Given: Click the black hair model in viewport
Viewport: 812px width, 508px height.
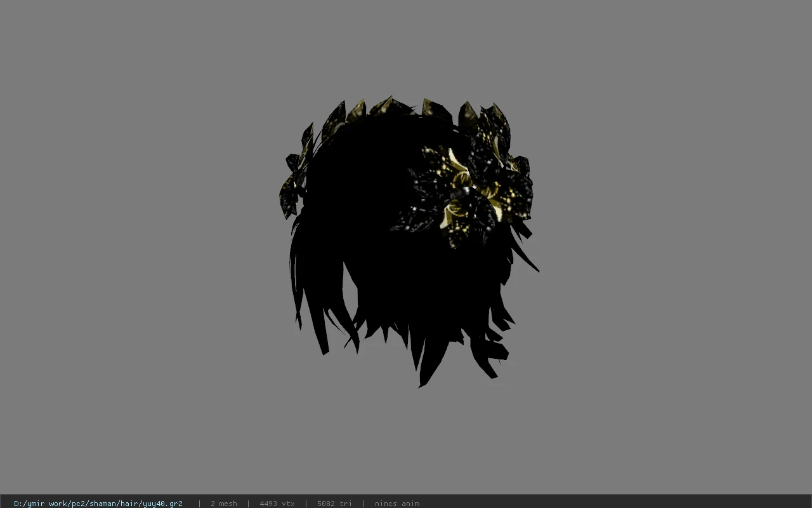Looking at the screenshot, I should pyautogui.click(x=409, y=241).
